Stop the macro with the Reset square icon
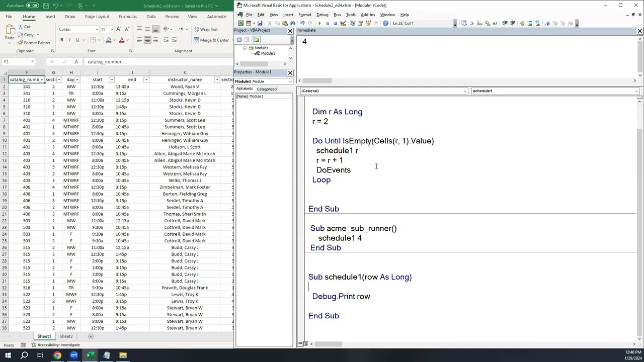644x362 pixels. (335, 23)
